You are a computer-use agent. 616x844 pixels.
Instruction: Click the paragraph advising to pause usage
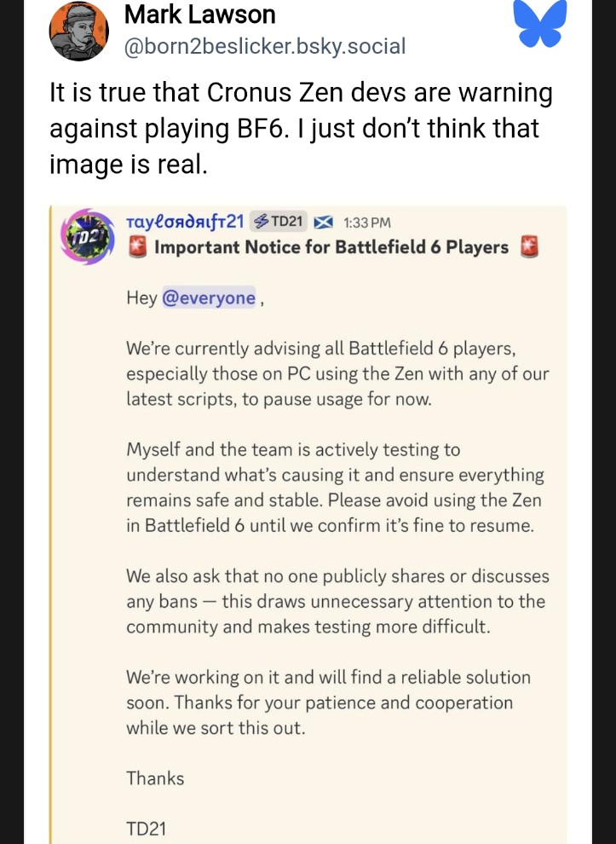tap(337, 373)
